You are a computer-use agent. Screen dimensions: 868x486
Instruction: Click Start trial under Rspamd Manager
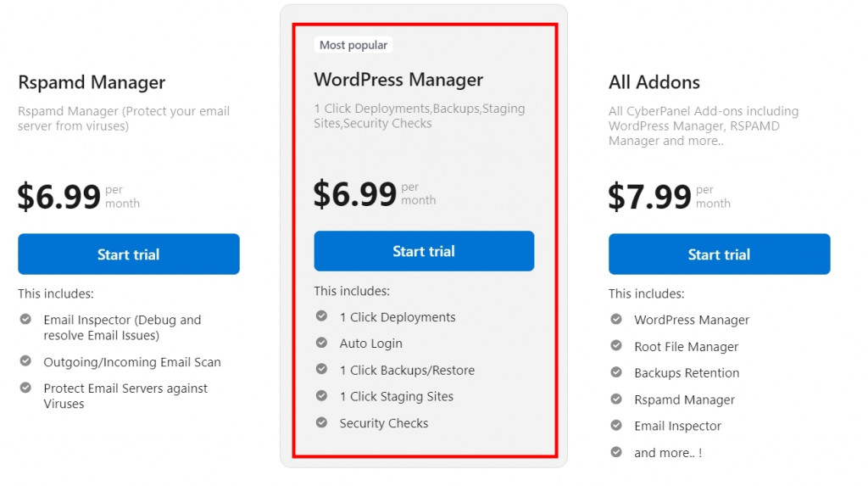pos(128,254)
